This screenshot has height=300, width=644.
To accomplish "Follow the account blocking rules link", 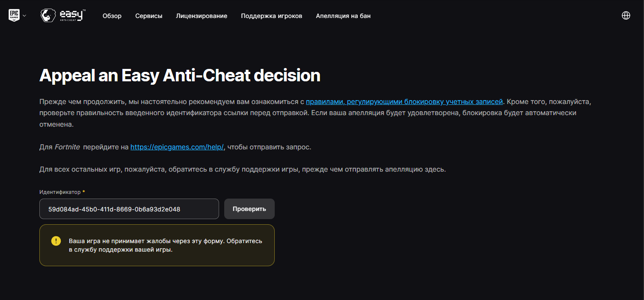I will (404, 102).
